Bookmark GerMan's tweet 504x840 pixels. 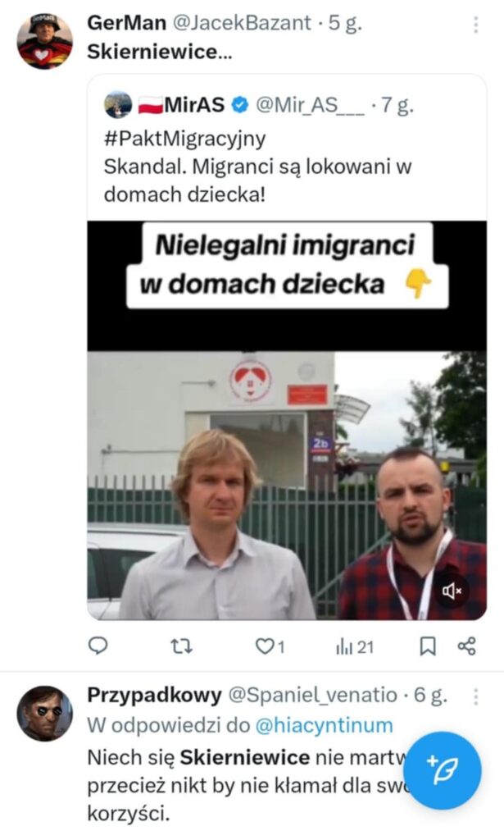pyautogui.click(x=427, y=646)
